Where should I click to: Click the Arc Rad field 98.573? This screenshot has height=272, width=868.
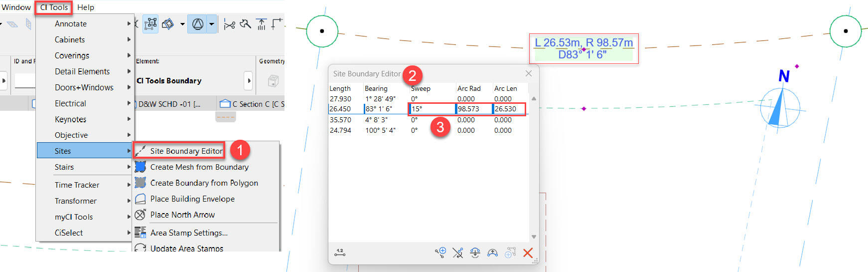[473, 109]
